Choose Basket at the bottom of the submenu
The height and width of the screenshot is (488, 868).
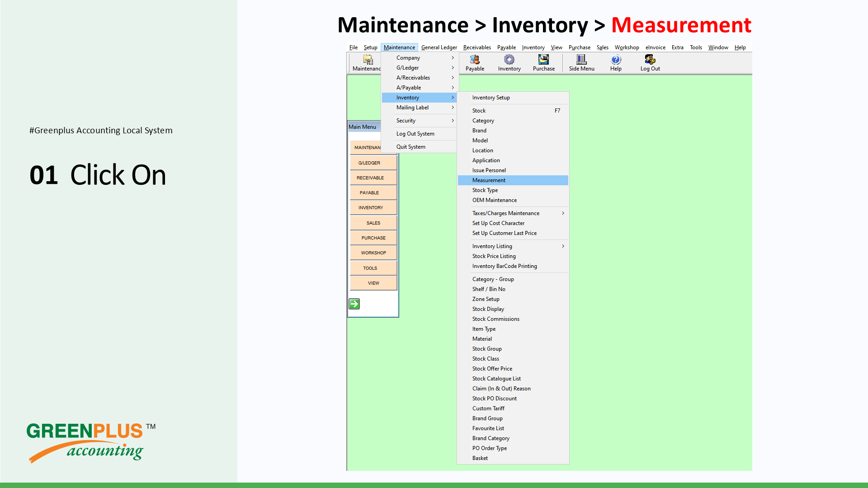(513, 458)
